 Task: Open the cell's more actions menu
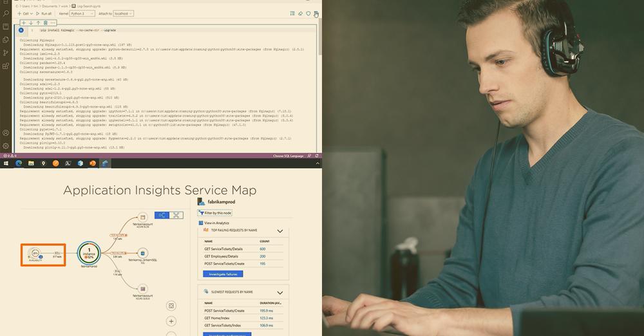(53, 23)
